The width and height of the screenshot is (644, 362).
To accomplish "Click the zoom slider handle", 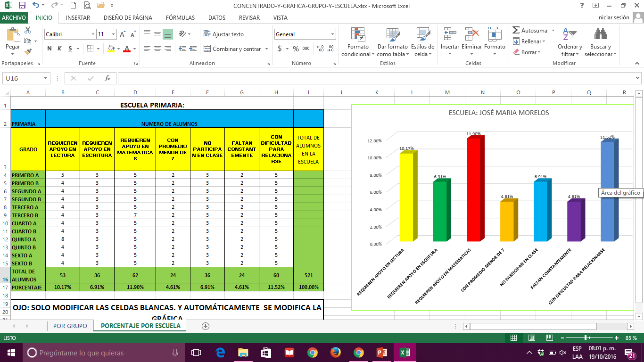I will click(x=586, y=338).
